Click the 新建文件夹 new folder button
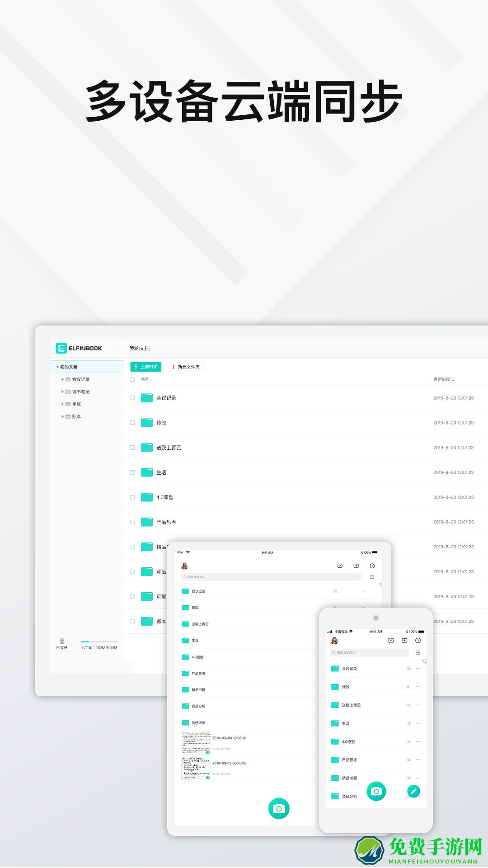This screenshot has height=868, width=488. 185,367
